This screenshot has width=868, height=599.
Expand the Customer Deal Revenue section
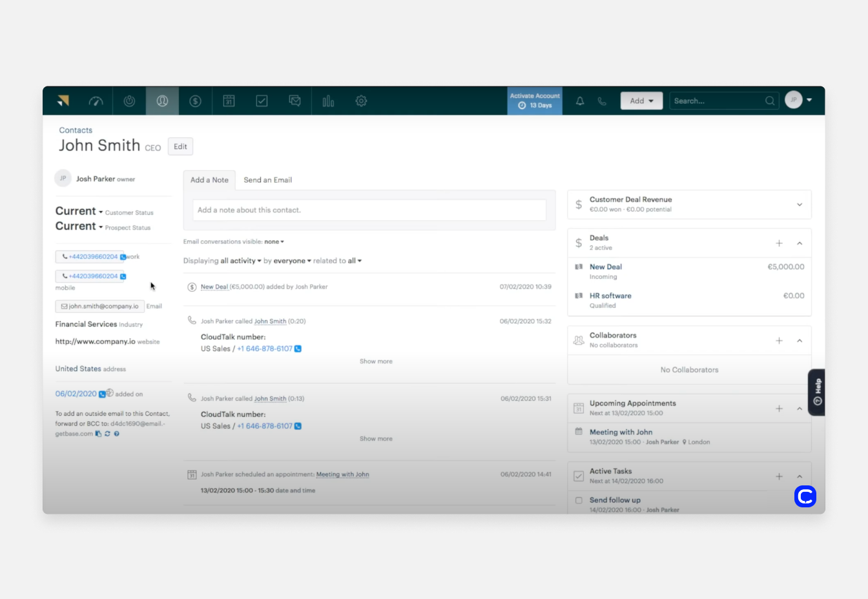[x=800, y=204]
